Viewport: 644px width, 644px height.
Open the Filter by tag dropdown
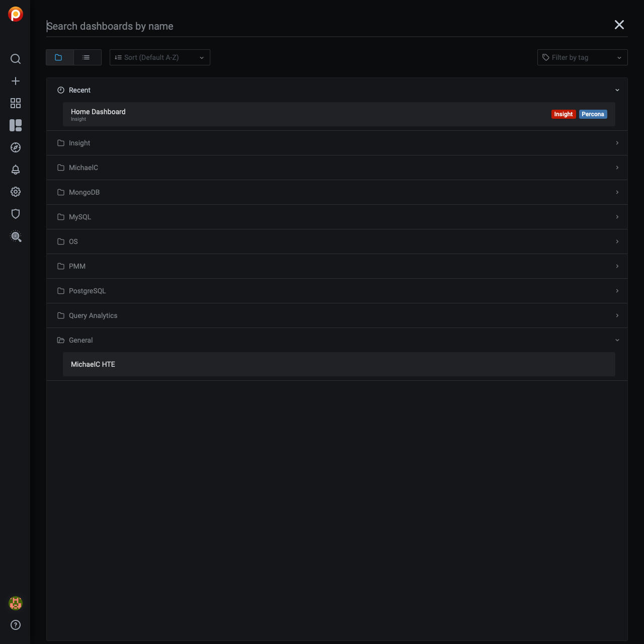pyautogui.click(x=582, y=57)
